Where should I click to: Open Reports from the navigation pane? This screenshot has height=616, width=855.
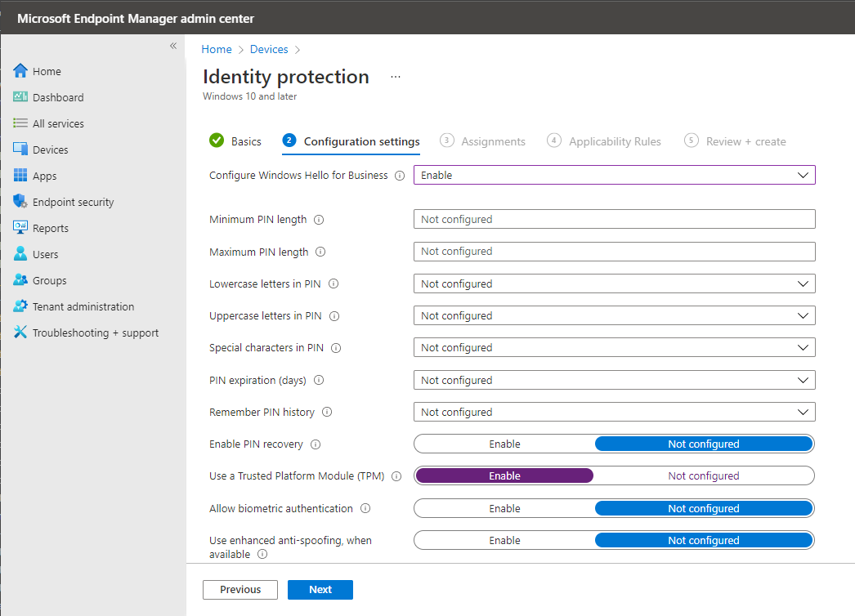pyautogui.click(x=50, y=228)
